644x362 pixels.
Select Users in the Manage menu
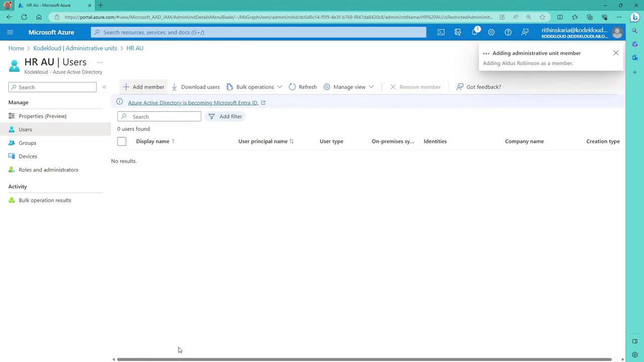click(55, 130)
